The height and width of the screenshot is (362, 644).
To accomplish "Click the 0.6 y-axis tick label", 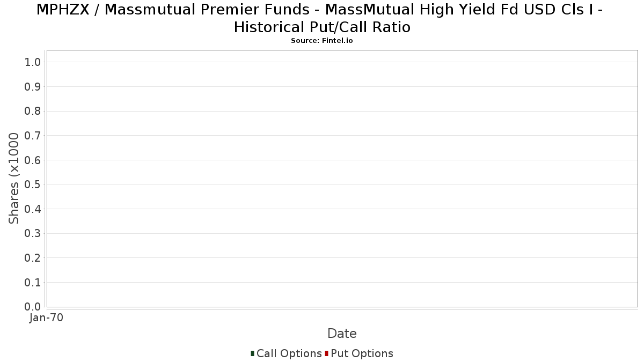I will [x=33, y=160].
